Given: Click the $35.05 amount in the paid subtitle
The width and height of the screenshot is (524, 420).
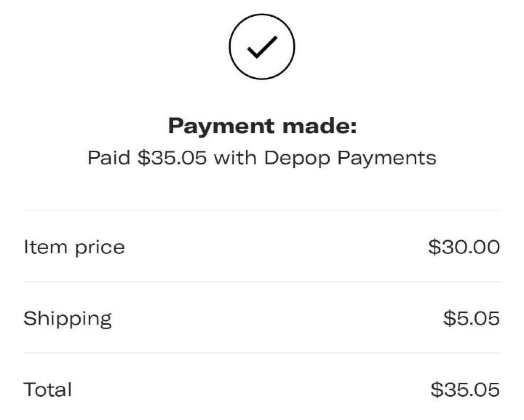Looking at the screenshot, I should [172, 158].
